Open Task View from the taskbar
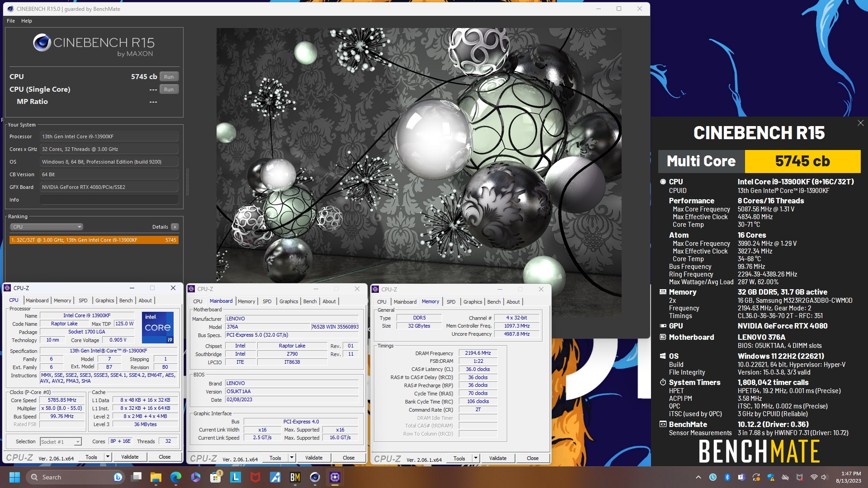The width and height of the screenshot is (868, 488). pos(136,477)
